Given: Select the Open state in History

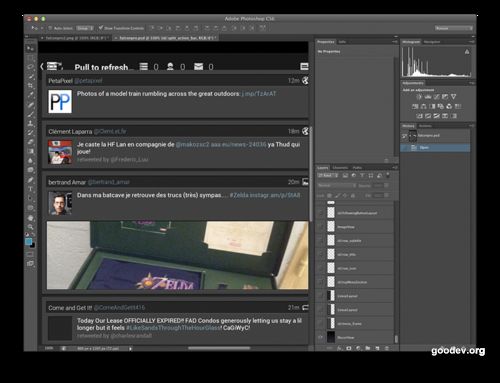Looking at the screenshot, I should point(436,147).
